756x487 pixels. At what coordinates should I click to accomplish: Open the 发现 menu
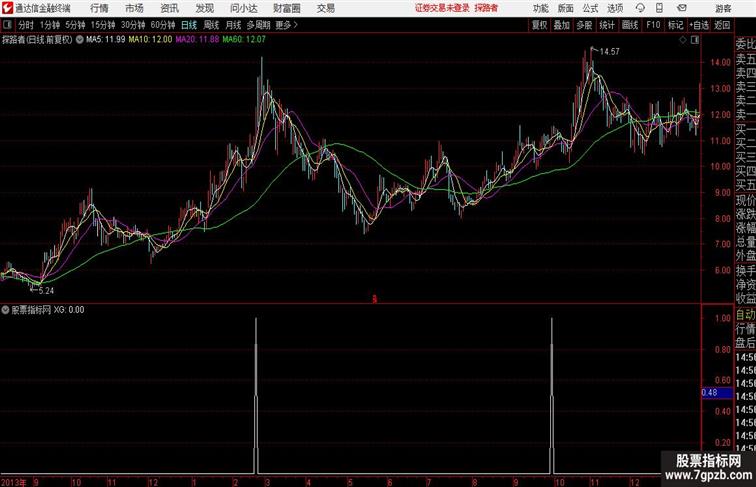point(204,8)
